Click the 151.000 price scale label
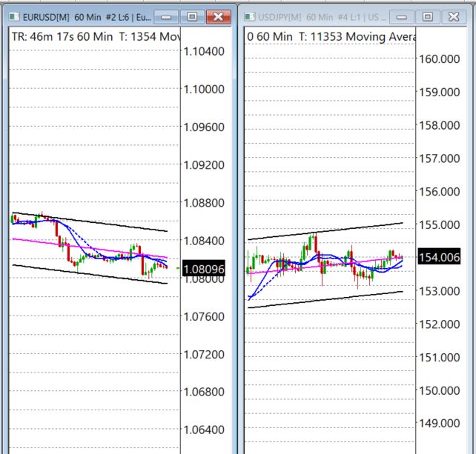This screenshot has height=454, width=476. 439,358
